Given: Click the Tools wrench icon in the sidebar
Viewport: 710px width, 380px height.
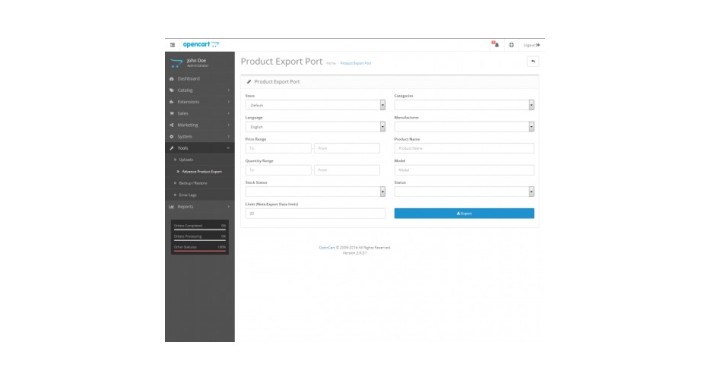Looking at the screenshot, I should [172, 148].
